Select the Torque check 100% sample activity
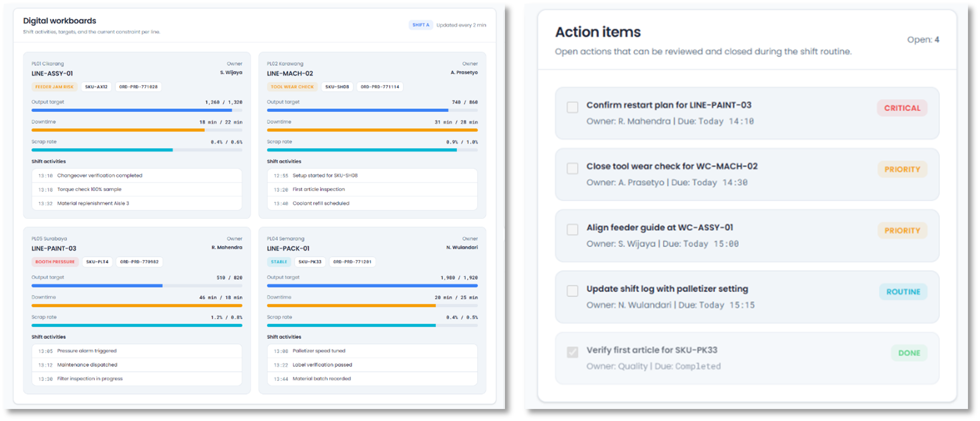 pos(89,189)
